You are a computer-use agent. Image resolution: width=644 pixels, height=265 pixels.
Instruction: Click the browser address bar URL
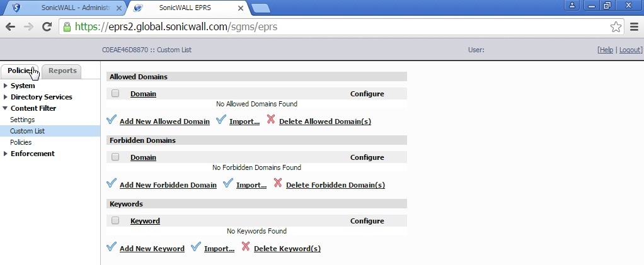[176, 26]
